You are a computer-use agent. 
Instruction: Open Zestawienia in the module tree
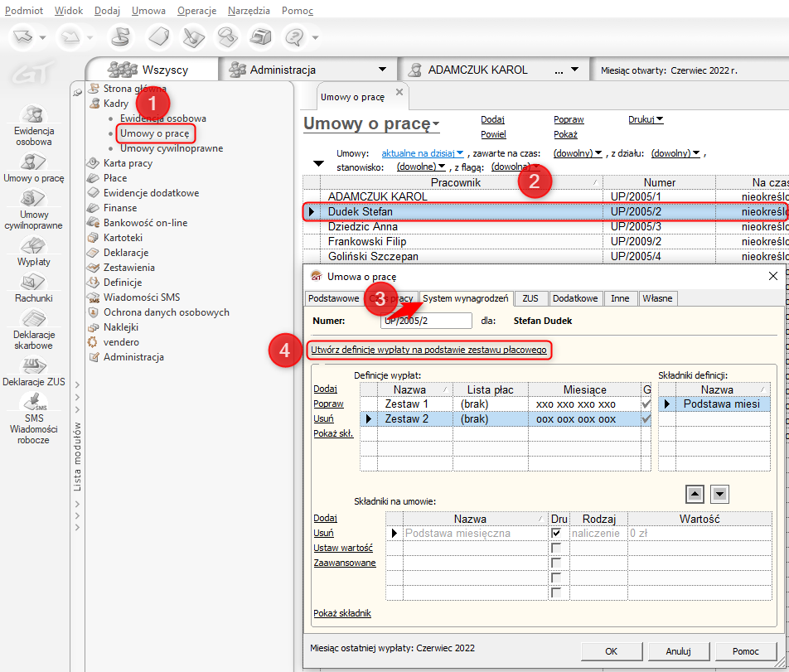pyautogui.click(x=128, y=268)
